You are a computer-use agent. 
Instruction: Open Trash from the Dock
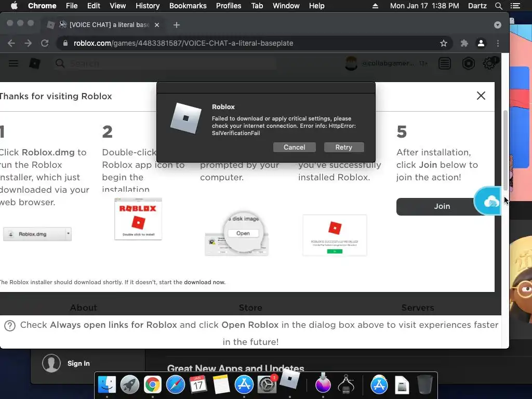[424, 385]
